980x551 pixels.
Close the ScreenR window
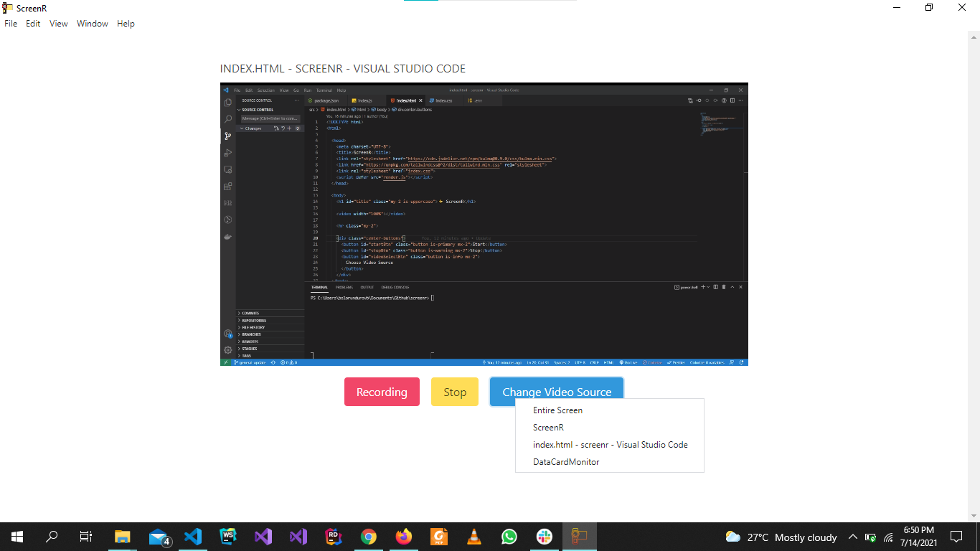pyautogui.click(x=963, y=8)
